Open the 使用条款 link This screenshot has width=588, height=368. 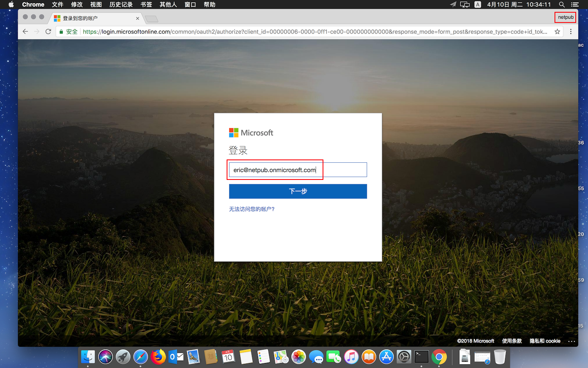[512, 341]
